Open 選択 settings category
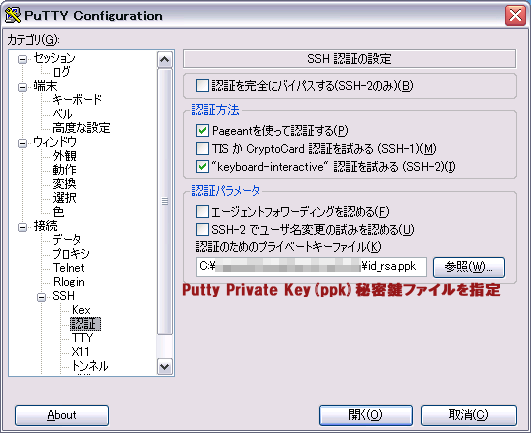 pyautogui.click(x=64, y=198)
